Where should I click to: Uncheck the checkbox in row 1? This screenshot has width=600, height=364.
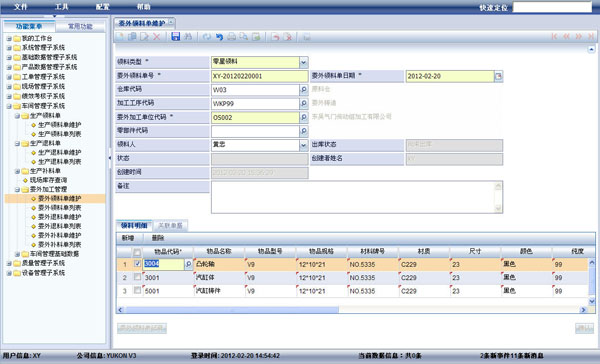coord(137,264)
